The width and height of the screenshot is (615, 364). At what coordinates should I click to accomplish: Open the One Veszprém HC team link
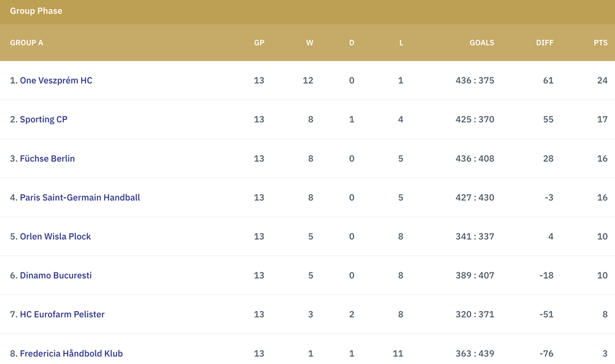click(x=56, y=81)
